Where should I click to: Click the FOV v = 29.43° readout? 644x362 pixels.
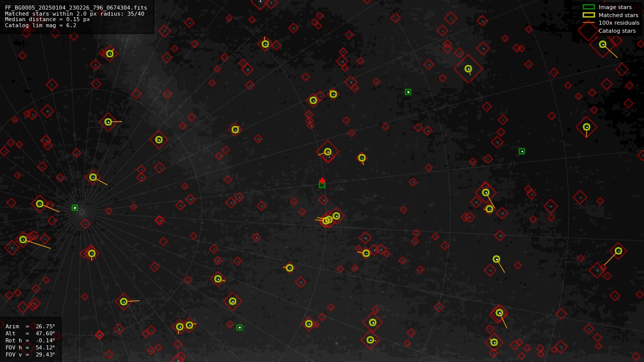point(30,354)
